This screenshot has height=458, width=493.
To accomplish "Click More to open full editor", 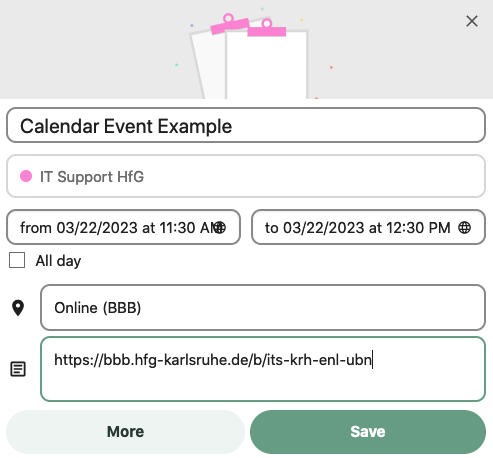I will point(125,432).
